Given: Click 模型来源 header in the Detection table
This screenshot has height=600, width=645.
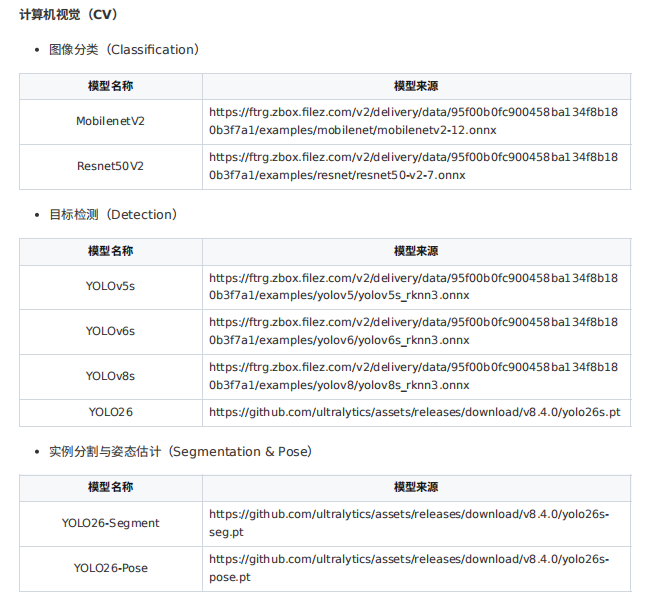Looking at the screenshot, I should [x=416, y=251].
